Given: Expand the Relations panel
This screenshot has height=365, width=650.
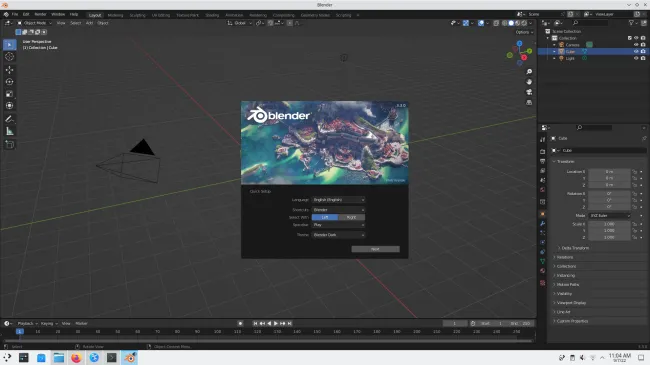Looking at the screenshot, I should tap(565, 257).
